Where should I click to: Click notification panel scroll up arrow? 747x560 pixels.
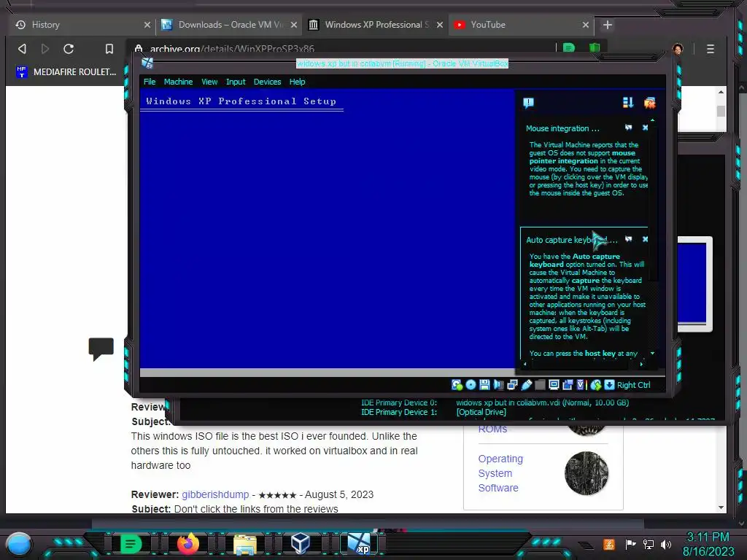(652, 120)
